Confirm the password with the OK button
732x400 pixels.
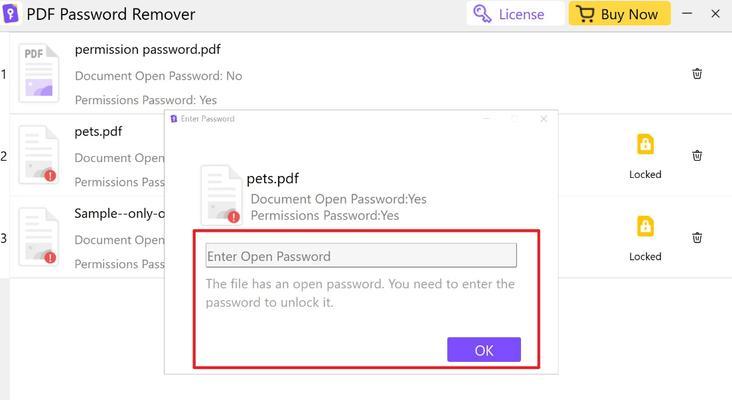(484, 350)
